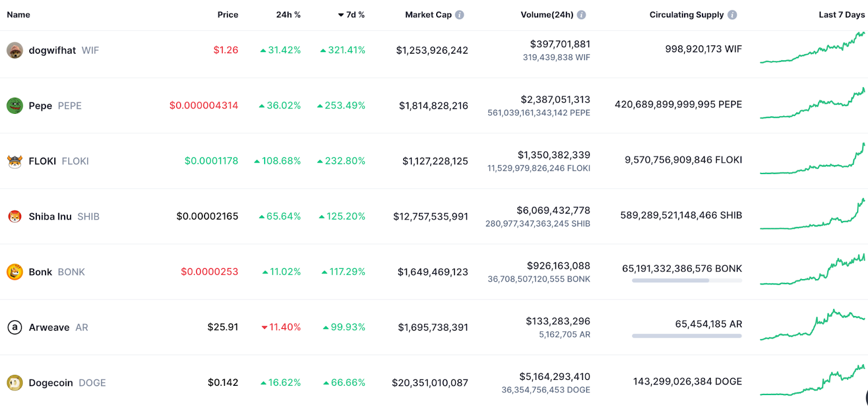
Task: Click dogwifhat's supply 998,920,173 WIF
Action: (704, 49)
